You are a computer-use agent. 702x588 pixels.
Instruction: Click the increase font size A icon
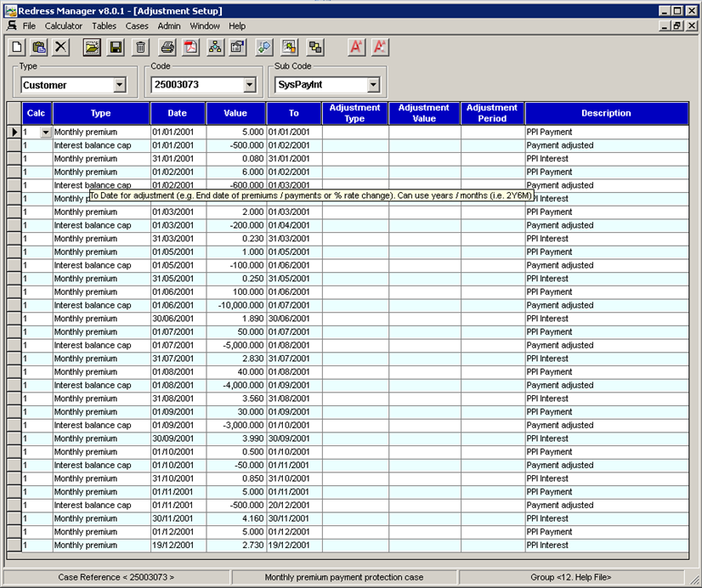click(356, 47)
